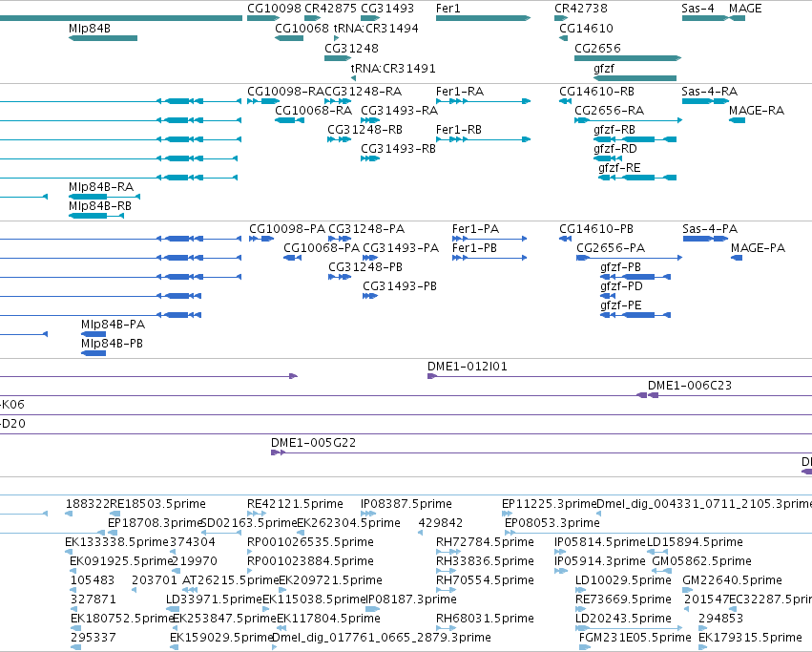This screenshot has height=652, width=812.
Task: Select protein MAGE-PA
Action: [x=759, y=248]
